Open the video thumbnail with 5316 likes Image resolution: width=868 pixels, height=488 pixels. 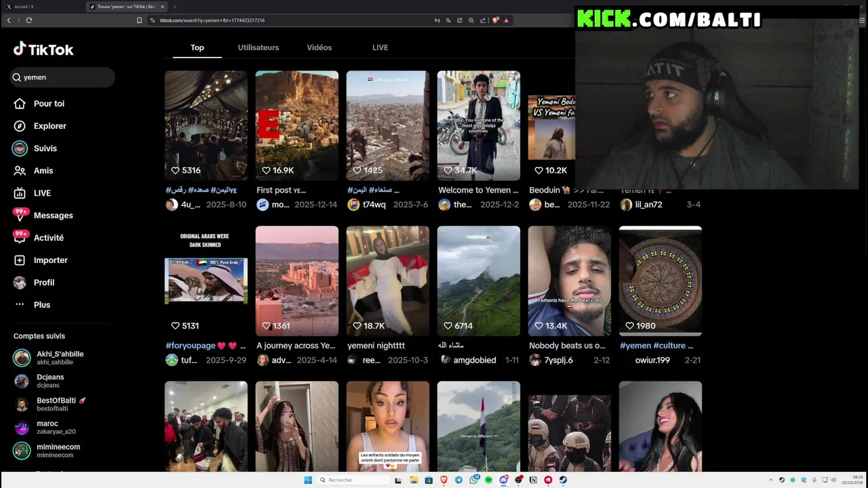click(x=206, y=125)
